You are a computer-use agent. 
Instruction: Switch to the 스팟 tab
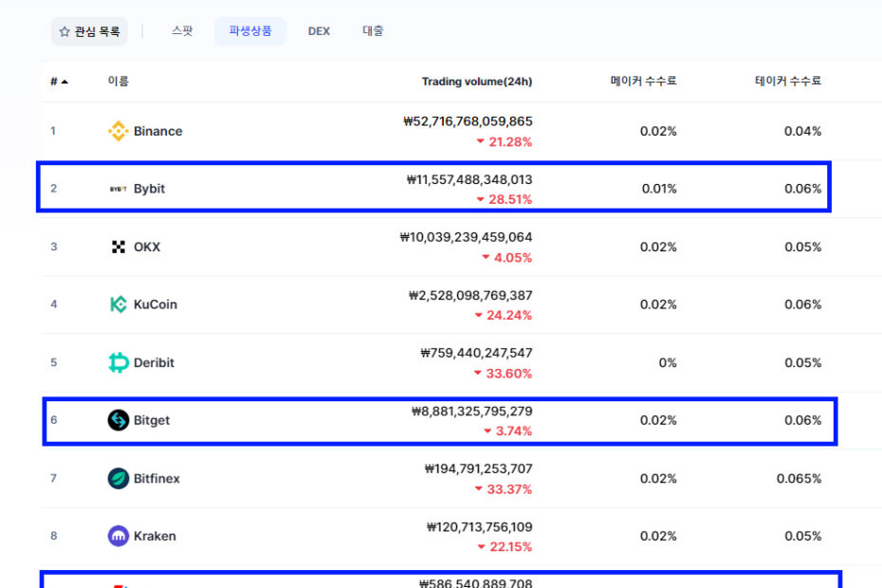tap(182, 31)
